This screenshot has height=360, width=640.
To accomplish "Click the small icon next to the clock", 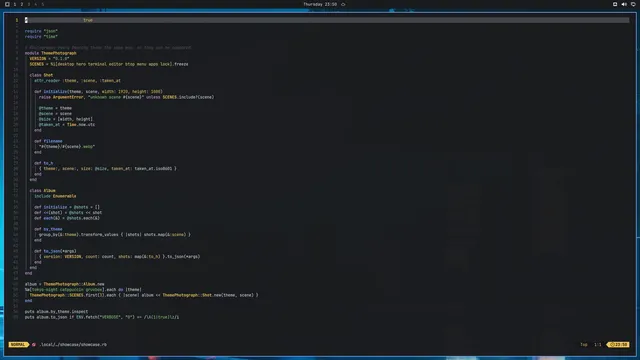I will (x=343, y=4).
